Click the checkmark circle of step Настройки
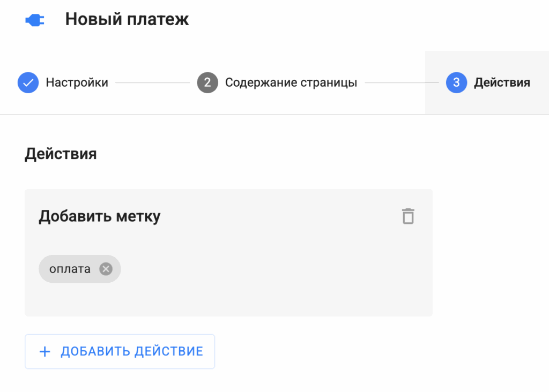This screenshot has height=392, width=549. point(28,83)
